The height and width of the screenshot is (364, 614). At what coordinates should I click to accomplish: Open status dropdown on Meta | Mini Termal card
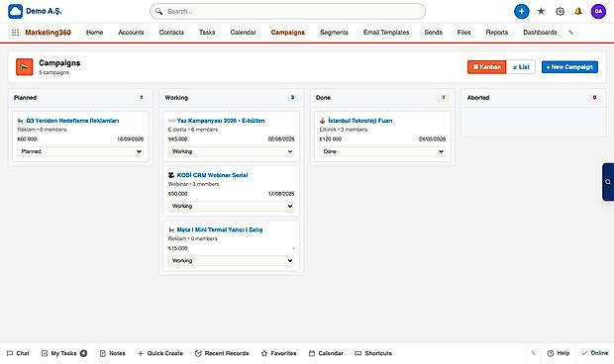click(x=232, y=260)
